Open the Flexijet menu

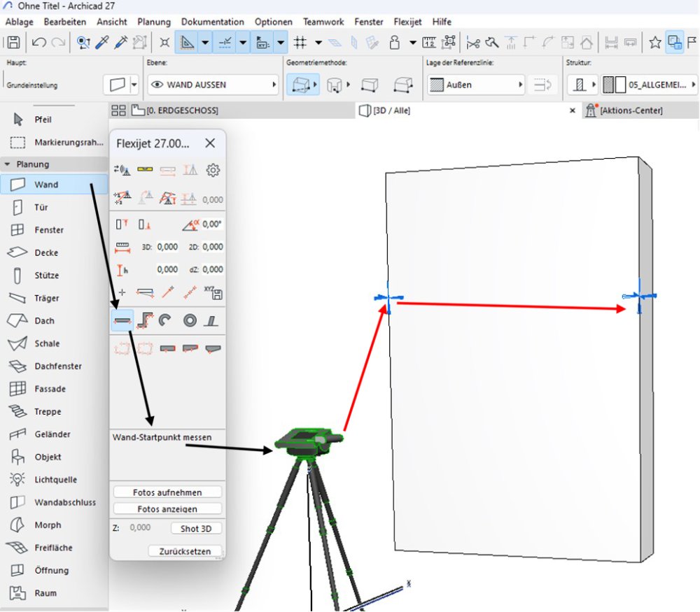coord(407,22)
